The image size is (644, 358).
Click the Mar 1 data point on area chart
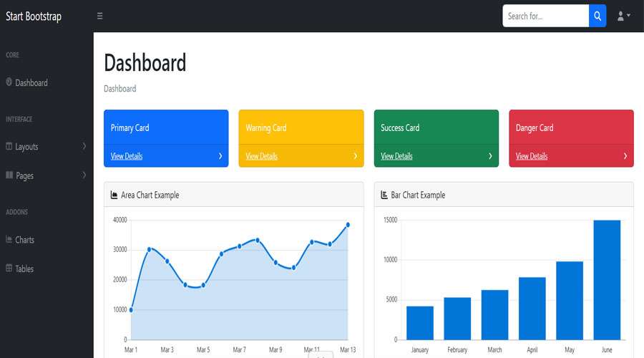131,310
